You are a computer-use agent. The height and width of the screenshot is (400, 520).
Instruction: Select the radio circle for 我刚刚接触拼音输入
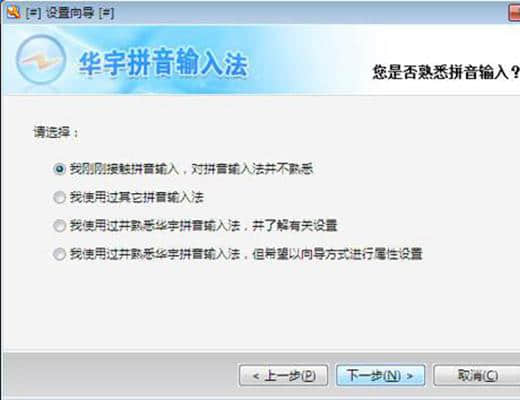pos(59,169)
